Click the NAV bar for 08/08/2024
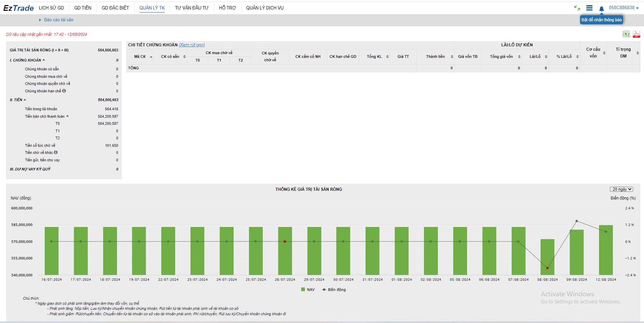 tap(547, 257)
